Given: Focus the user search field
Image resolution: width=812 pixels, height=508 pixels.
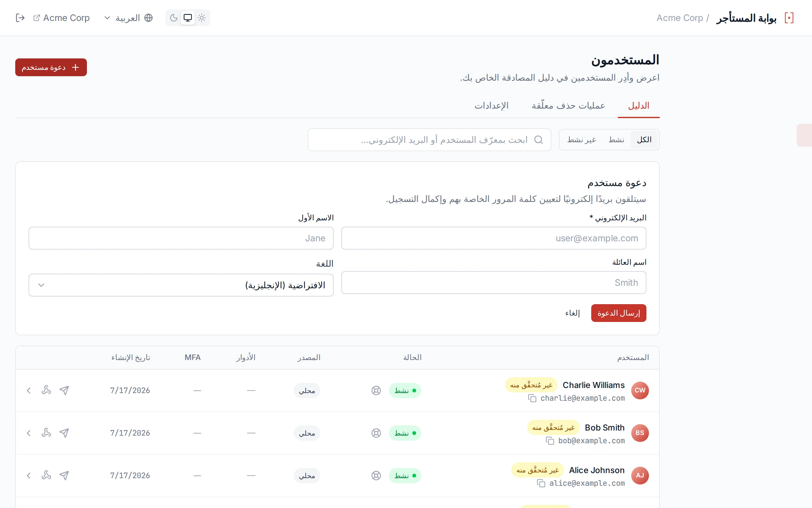Looking at the screenshot, I should coord(429,140).
